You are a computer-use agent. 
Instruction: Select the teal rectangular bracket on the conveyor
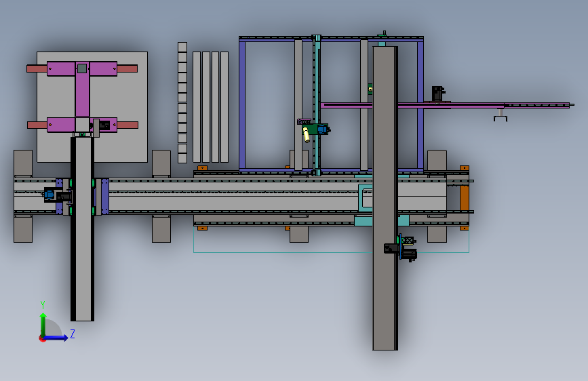pos(366,198)
